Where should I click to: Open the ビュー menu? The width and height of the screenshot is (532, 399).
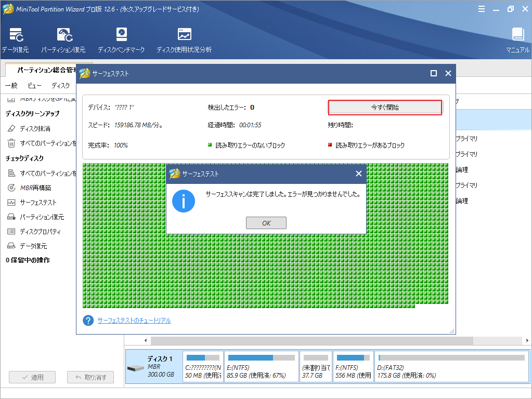34,85
